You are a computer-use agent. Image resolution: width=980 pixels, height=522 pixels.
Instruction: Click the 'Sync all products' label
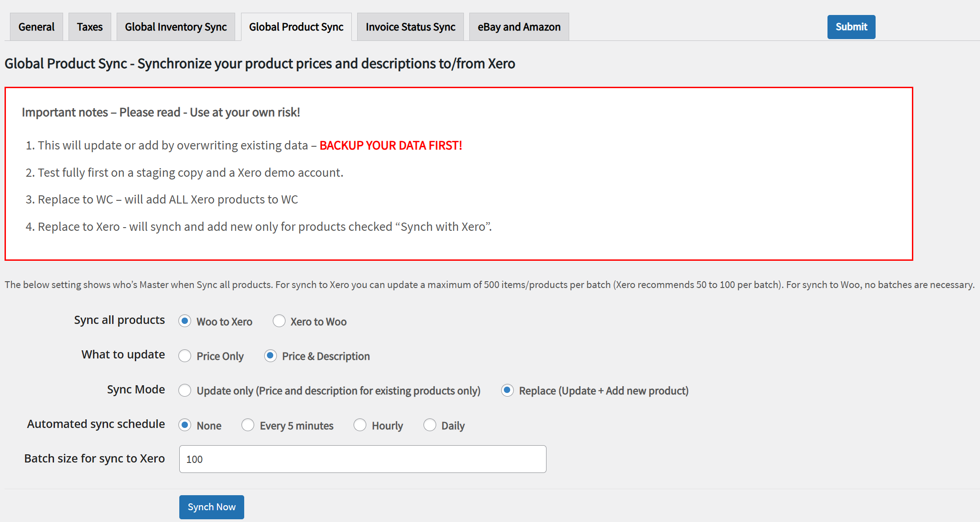click(119, 320)
